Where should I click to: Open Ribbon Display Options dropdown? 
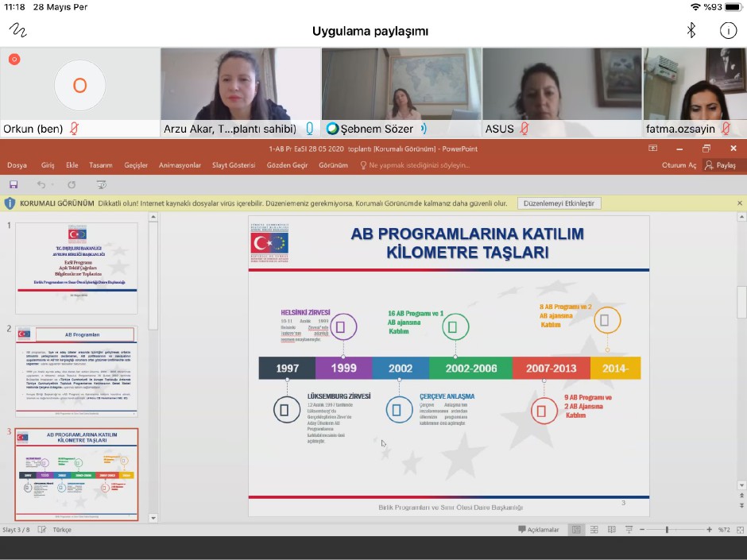[x=652, y=149]
